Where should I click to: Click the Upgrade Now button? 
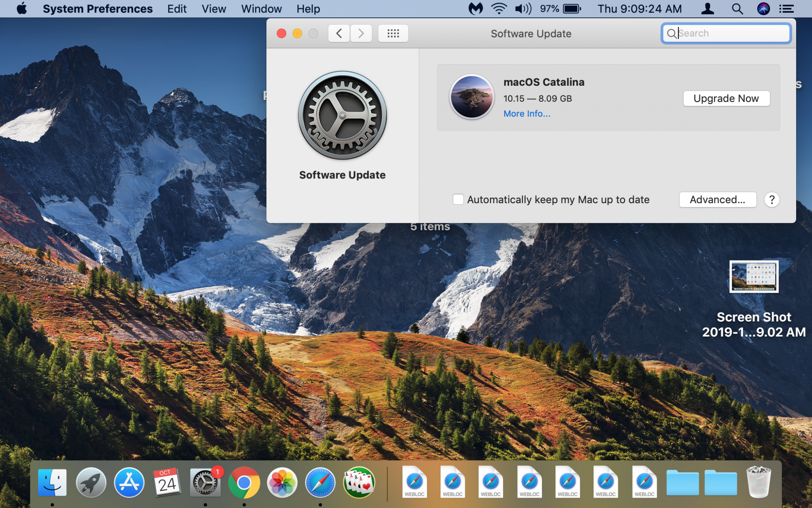coord(726,98)
